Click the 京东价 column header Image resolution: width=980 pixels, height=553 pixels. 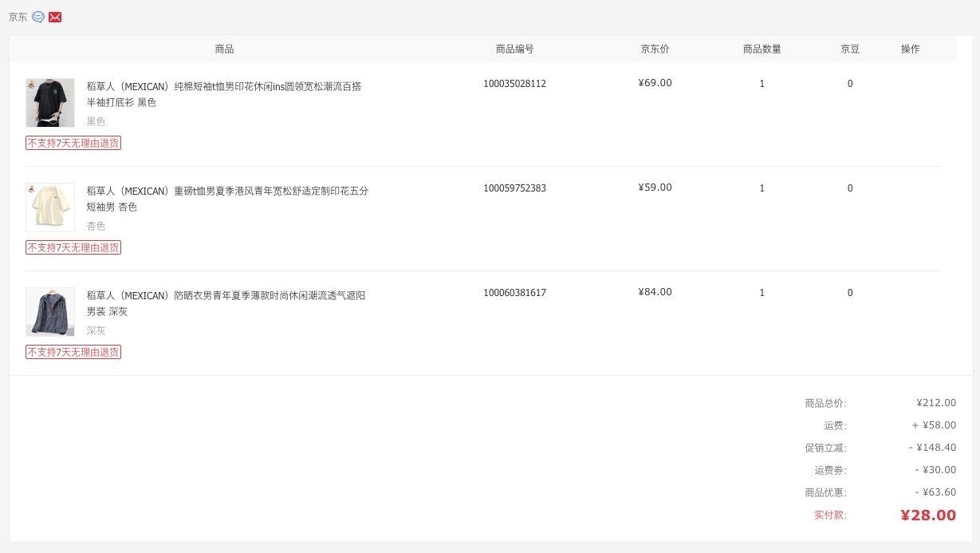(x=655, y=49)
